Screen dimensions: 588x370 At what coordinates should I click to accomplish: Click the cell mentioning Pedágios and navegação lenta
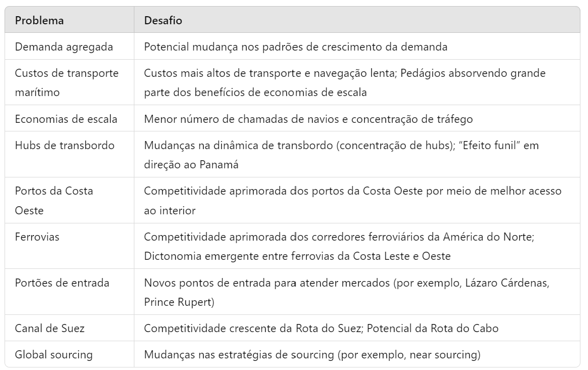(345, 82)
